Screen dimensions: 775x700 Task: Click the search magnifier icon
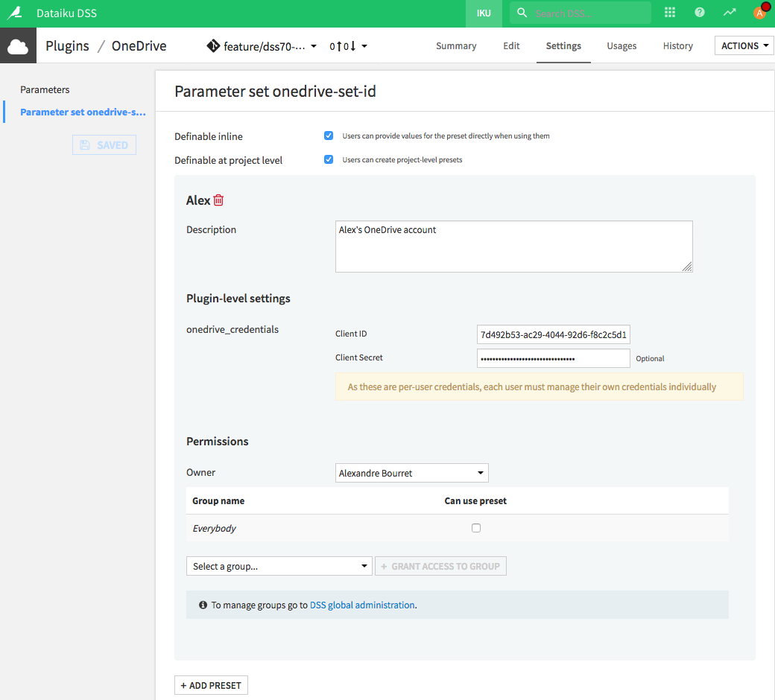(522, 13)
